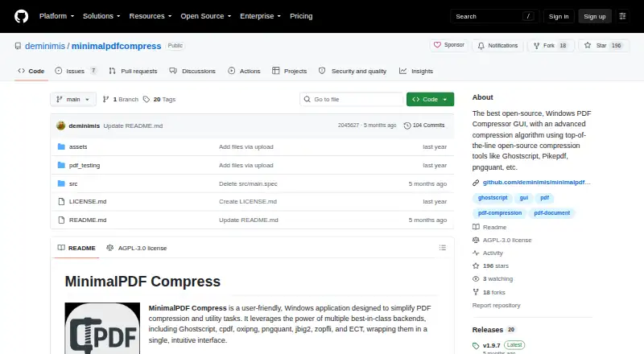
Task: Select the ghostscript topic tag
Action: pyautogui.click(x=493, y=198)
